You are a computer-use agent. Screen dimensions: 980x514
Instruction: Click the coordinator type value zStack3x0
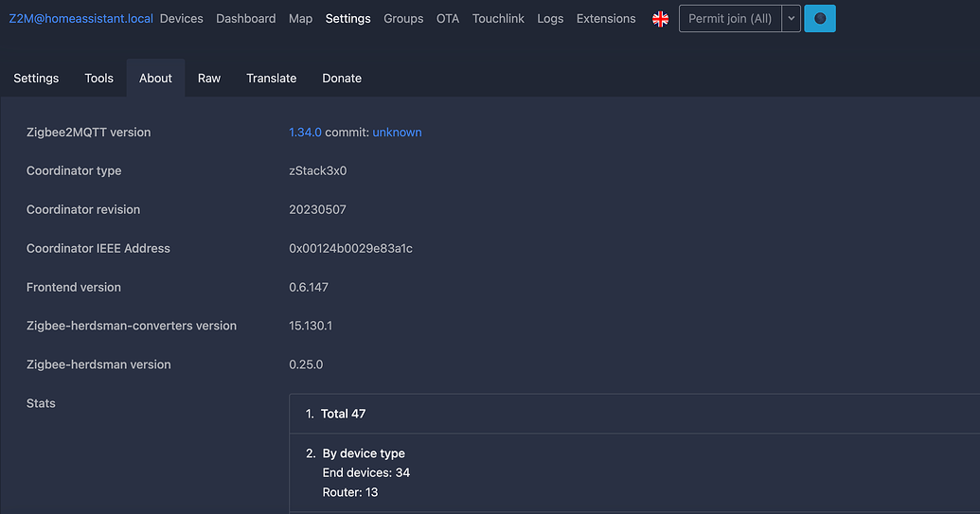[317, 170]
